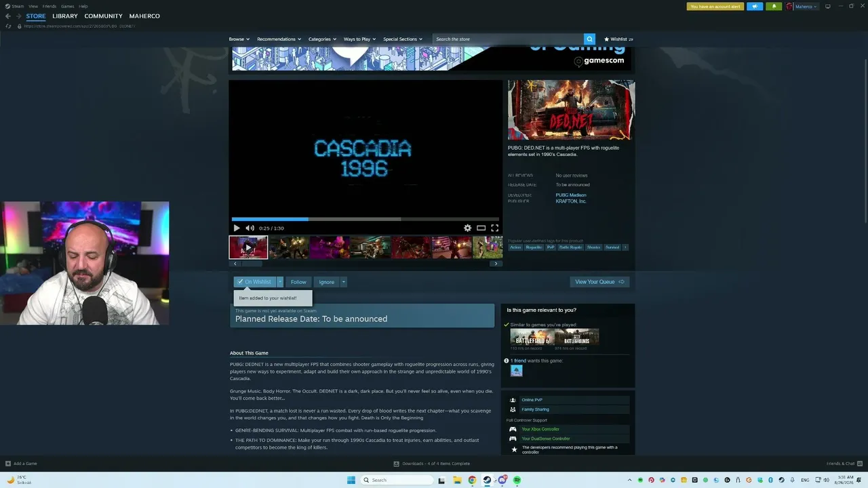The width and height of the screenshot is (868, 488).
Task: Switch to Big Picture mode icon
Action: (x=827, y=7)
